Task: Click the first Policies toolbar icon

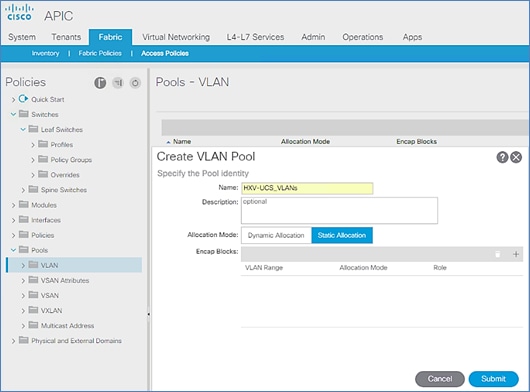Action: click(x=100, y=82)
